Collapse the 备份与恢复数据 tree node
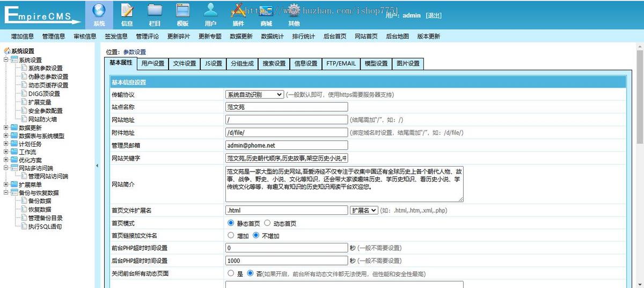 coord(6,192)
